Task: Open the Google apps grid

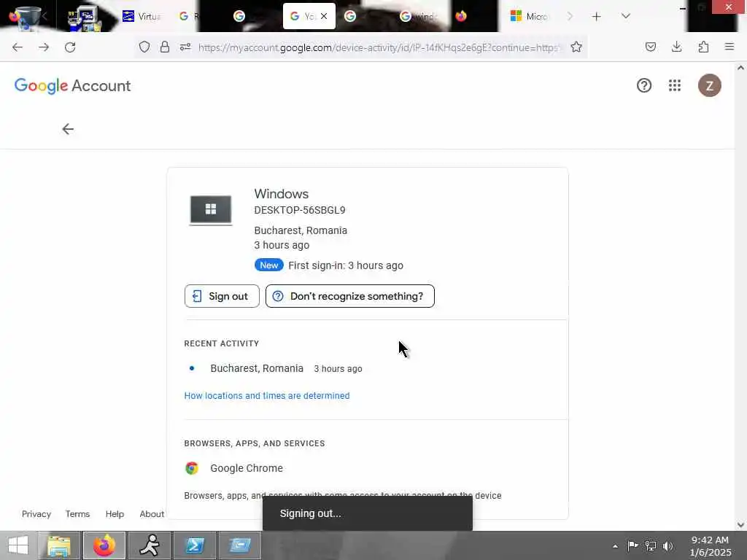Action: 675,85
